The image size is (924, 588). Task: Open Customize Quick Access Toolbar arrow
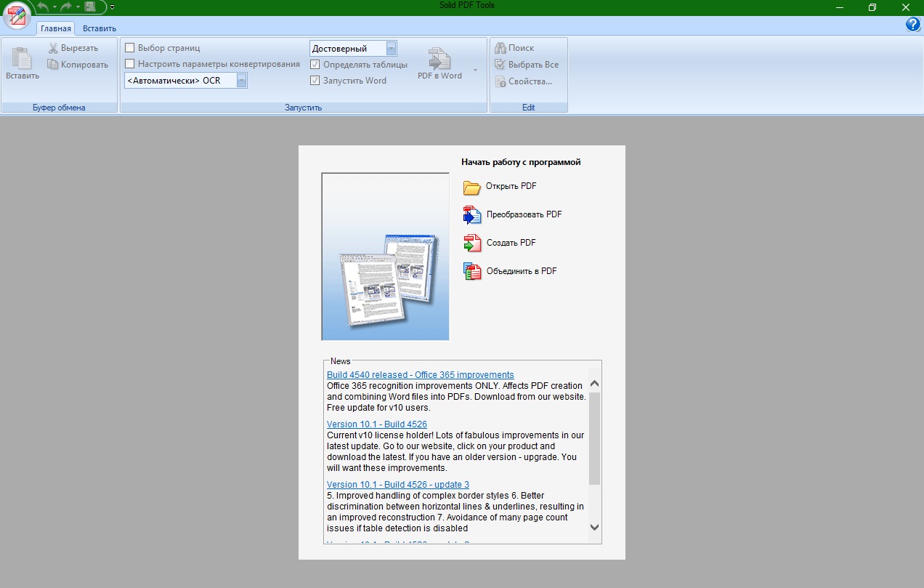[112, 7]
